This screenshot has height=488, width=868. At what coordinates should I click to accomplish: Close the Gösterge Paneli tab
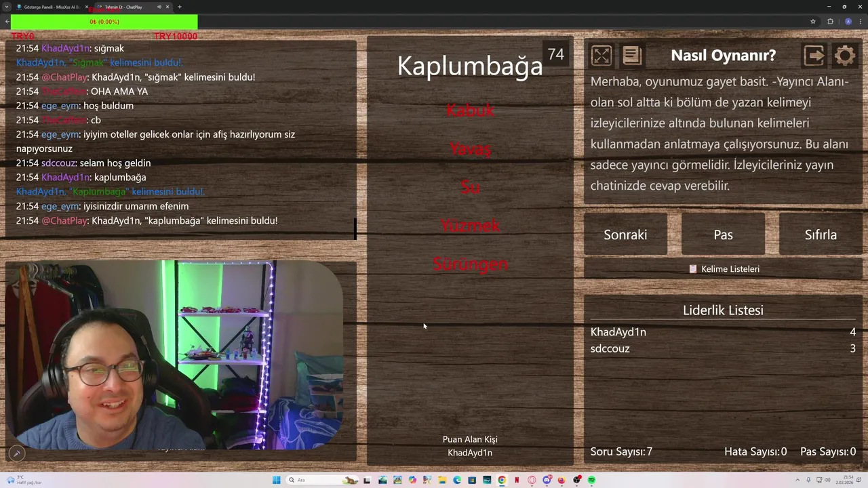tap(87, 7)
